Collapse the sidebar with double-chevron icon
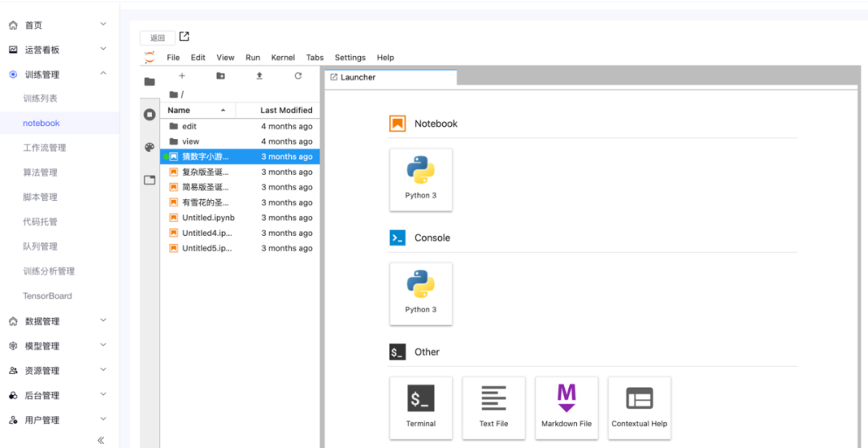Image resolution: width=868 pixels, height=448 pixels. [100, 440]
